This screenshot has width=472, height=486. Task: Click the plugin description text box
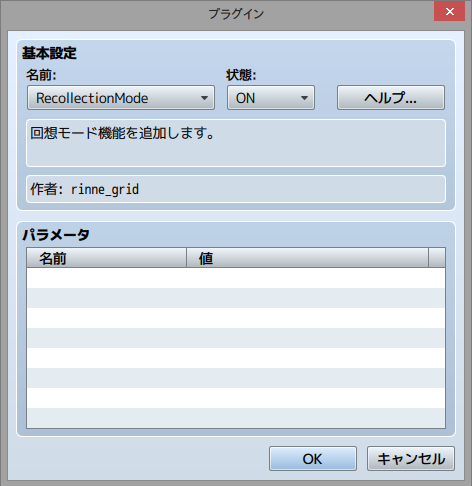[x=236, y=143]
